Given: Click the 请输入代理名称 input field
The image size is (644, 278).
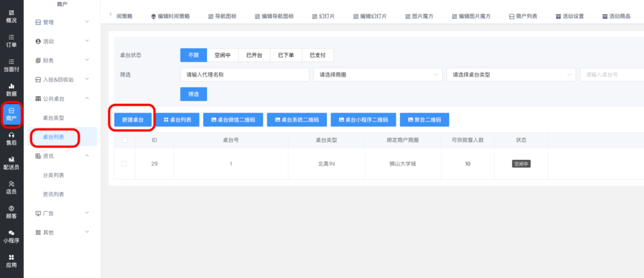Looking at the screenshot, I should 244,75.
